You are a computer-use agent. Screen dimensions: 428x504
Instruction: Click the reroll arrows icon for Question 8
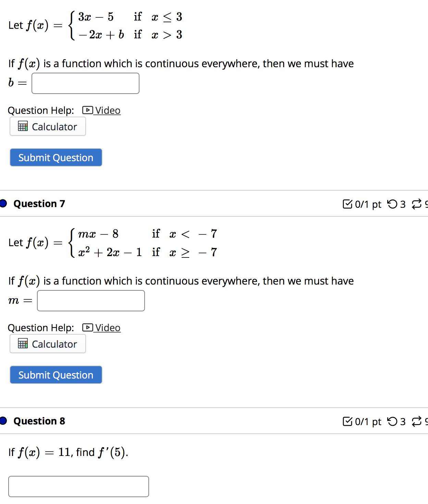(x=417, y=421)
